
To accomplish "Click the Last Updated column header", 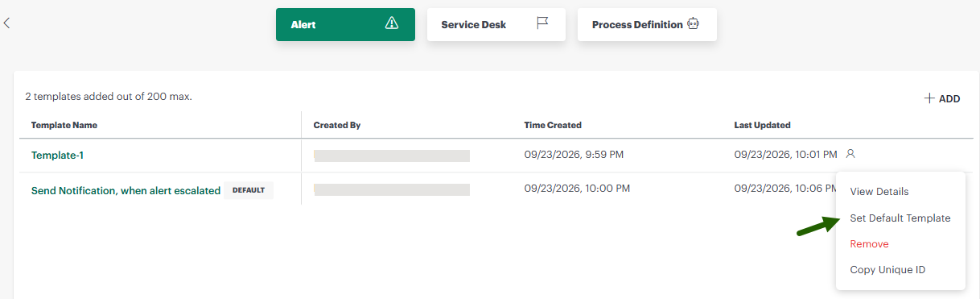I will coord(762,125).
